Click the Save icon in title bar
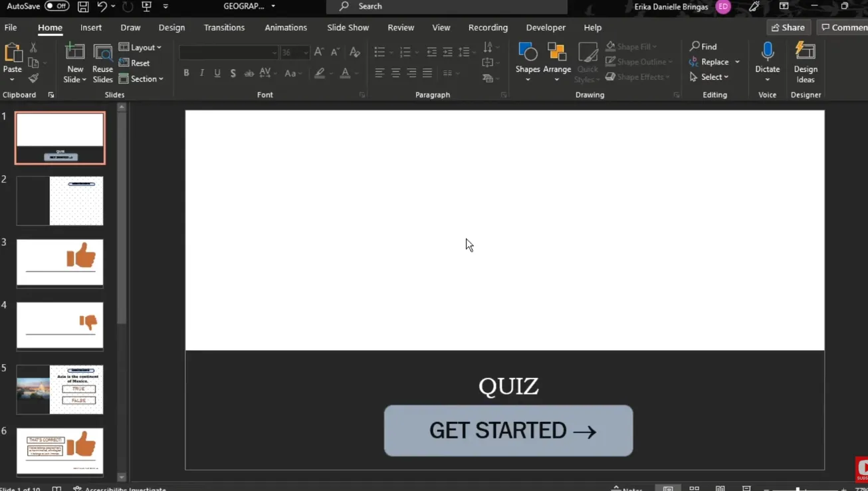Viewport: 868px width, 491px height. tap(83, 7)
